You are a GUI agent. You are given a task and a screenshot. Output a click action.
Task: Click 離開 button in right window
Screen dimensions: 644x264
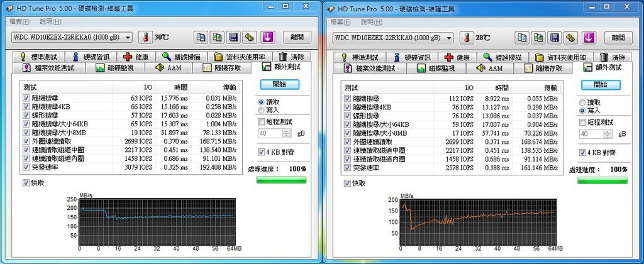tap(618, 38)
